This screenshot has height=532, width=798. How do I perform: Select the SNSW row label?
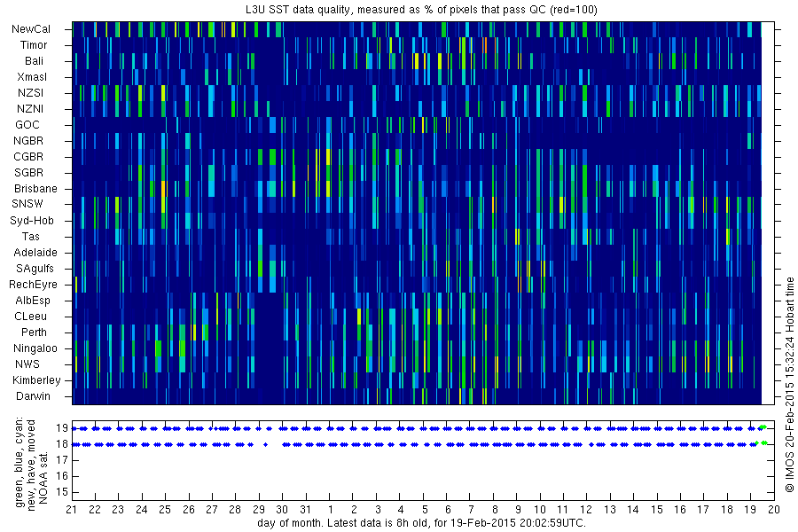click(27, 204)
